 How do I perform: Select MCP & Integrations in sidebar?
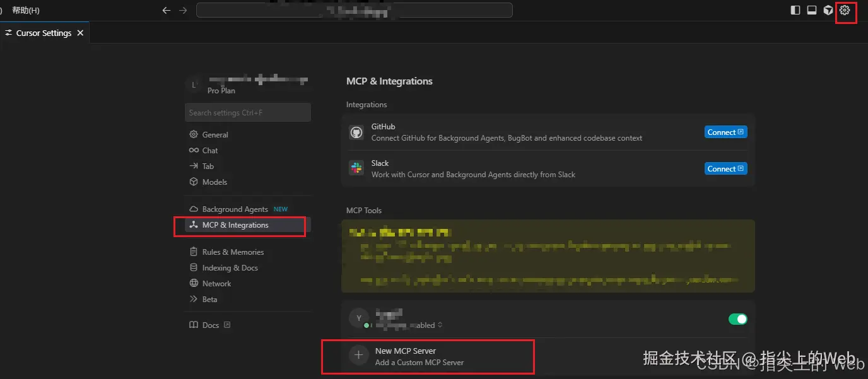[x=248, y=225]
